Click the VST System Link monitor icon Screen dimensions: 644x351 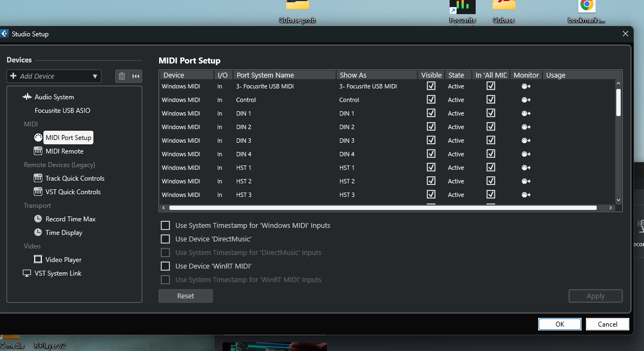[27, 273]
